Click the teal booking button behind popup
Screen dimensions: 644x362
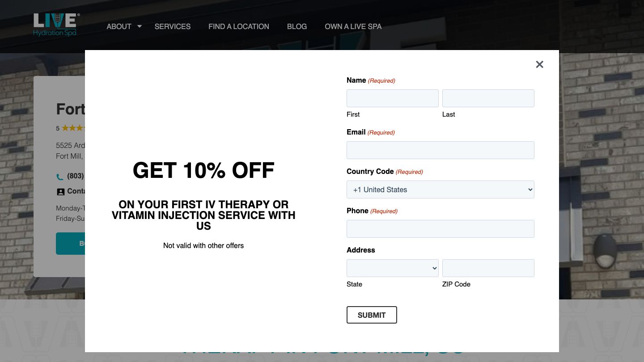click(x=71, y=244)
